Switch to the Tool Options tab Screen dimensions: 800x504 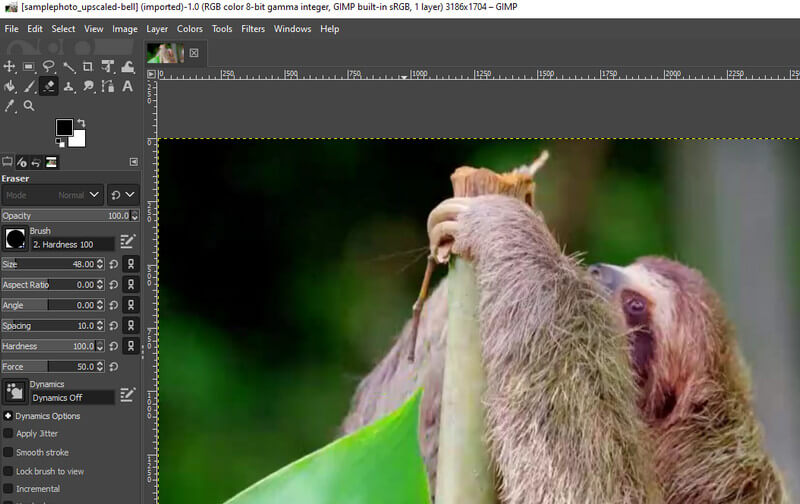point(7,162)
